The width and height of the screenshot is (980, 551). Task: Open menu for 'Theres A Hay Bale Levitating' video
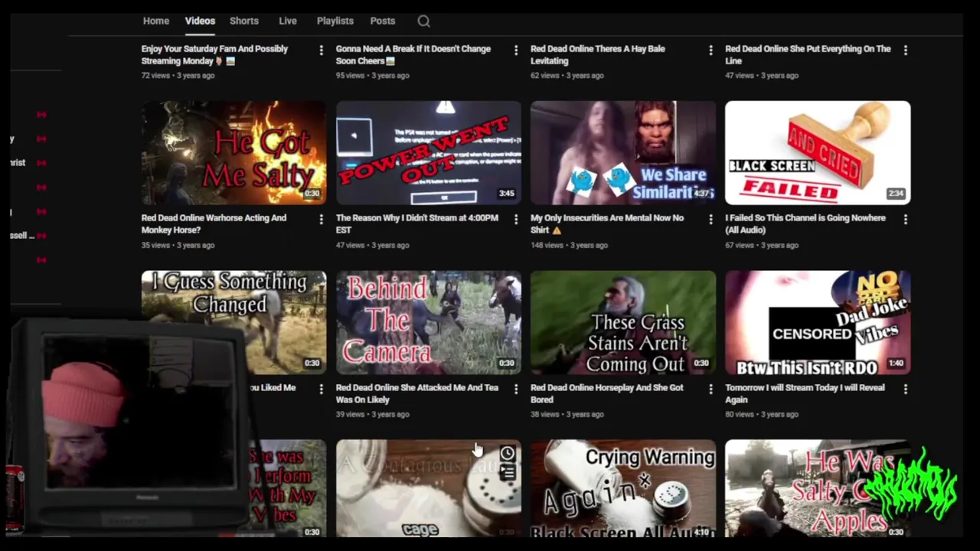[x=710, y=51]
